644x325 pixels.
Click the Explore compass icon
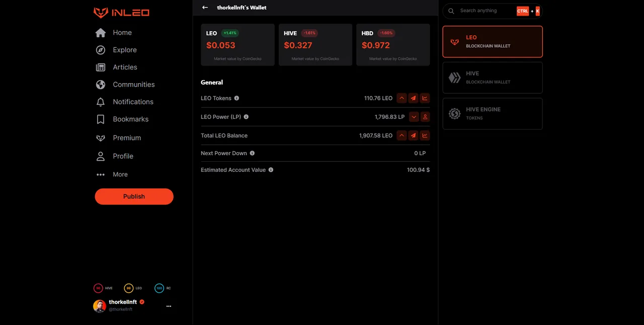(x=101, y=50)
